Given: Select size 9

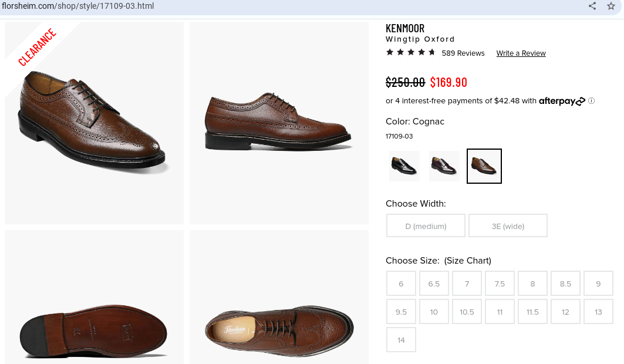Looking at the screenshot, I should click(x=598, y=284).
